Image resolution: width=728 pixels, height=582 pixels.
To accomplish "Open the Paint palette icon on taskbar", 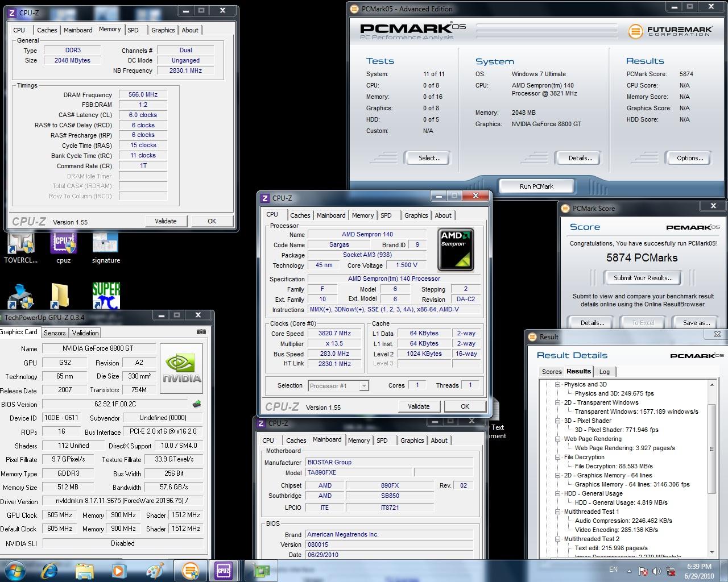I will tap(155, 570).
